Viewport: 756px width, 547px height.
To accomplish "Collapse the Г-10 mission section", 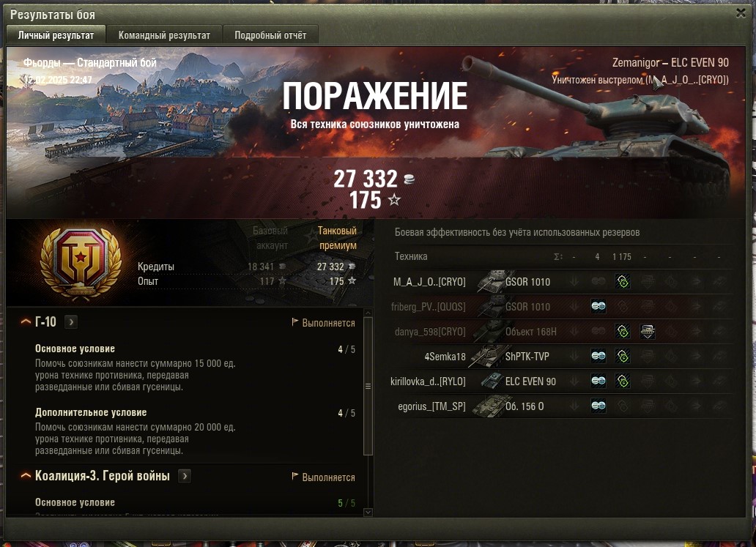I will (25, 321).
